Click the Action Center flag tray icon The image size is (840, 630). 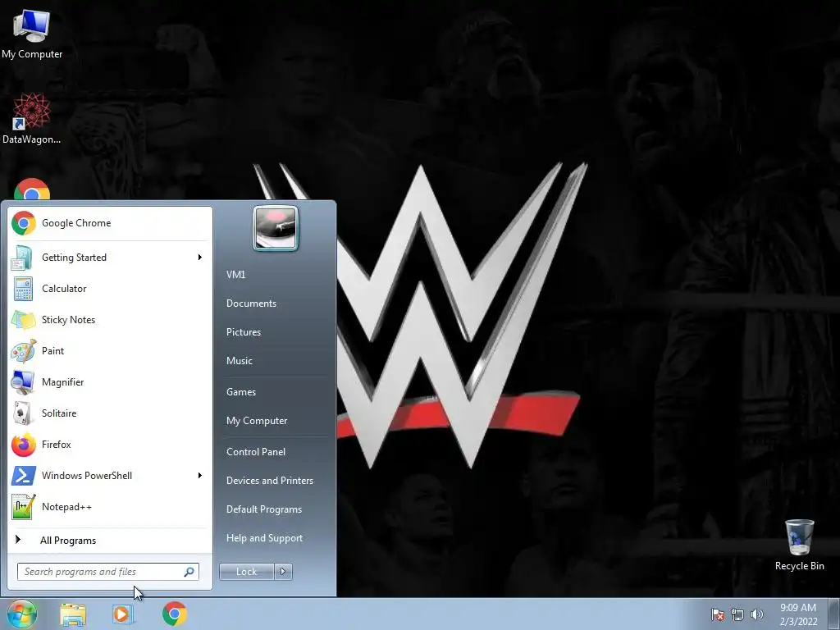pos(718,614)
